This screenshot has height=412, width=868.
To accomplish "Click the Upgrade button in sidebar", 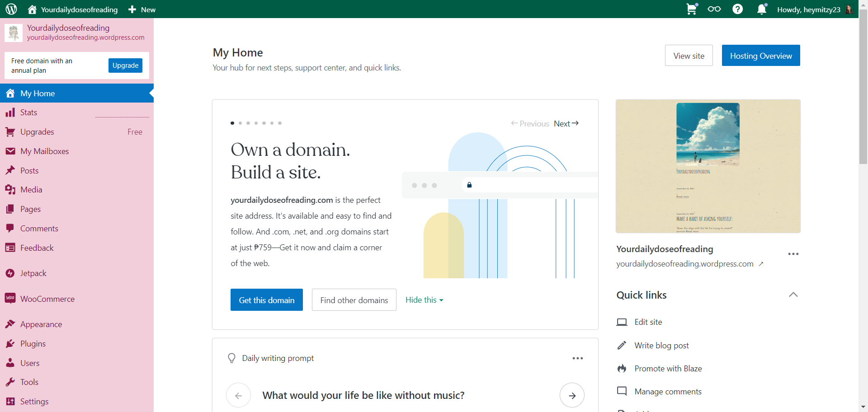I will pos(125,66).
